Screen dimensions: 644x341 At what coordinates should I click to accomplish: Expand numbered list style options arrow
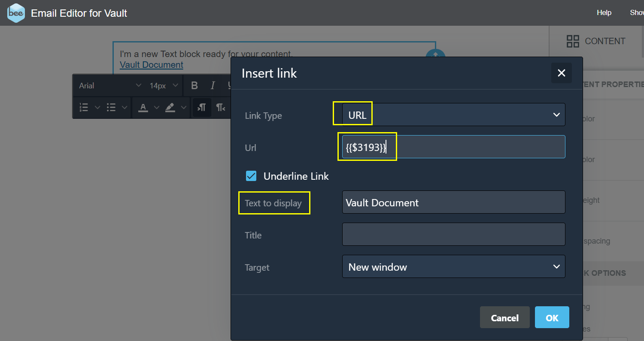(97, 107)
